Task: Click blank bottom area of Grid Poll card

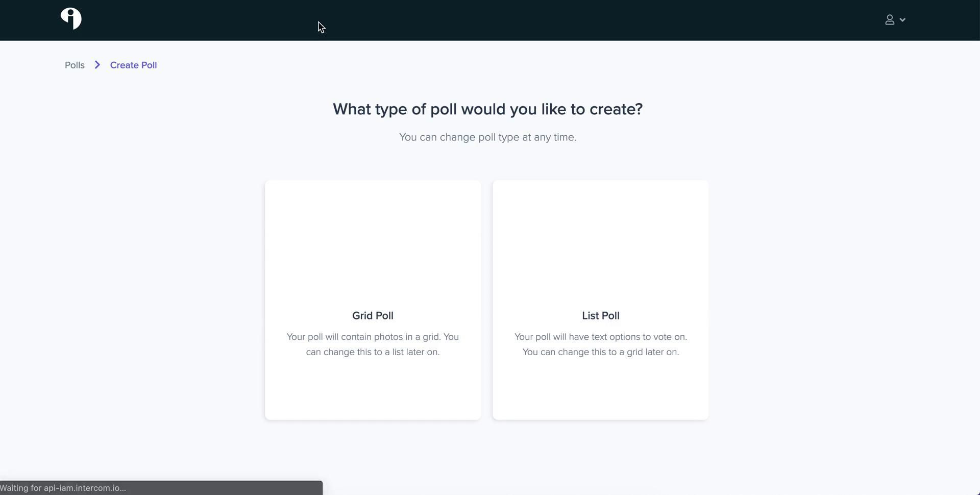Action: click(x=373, y=393)
